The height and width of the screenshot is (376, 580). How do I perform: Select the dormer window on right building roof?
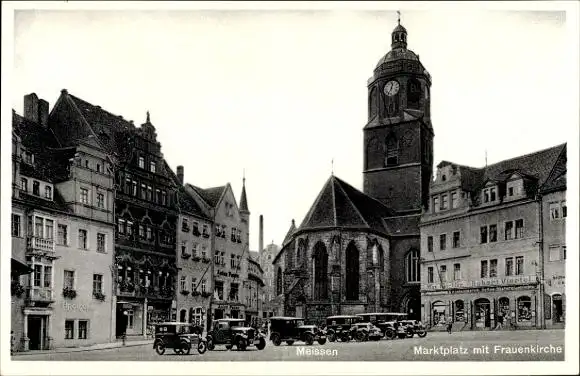[x=490, y=192]
